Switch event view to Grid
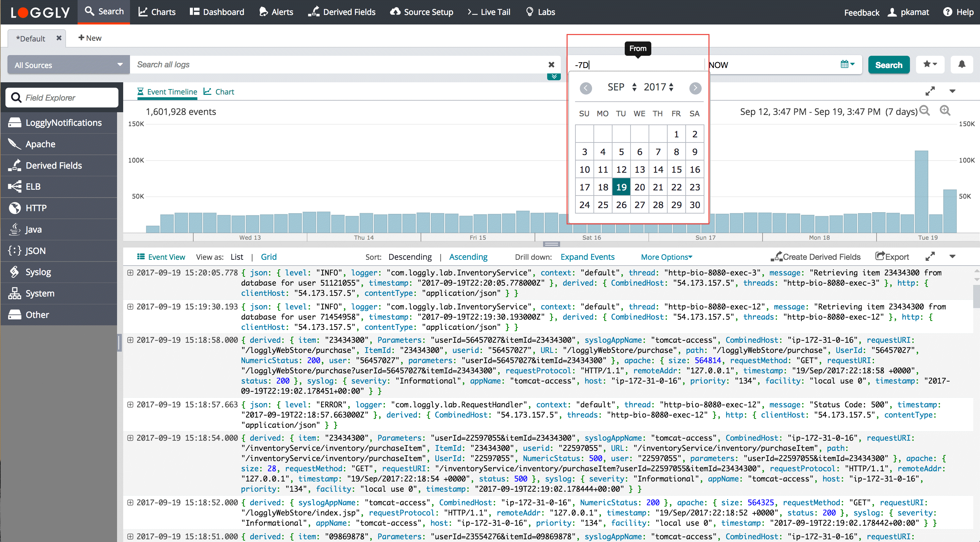Screen dimensions: 980x542 pos(268,257)
